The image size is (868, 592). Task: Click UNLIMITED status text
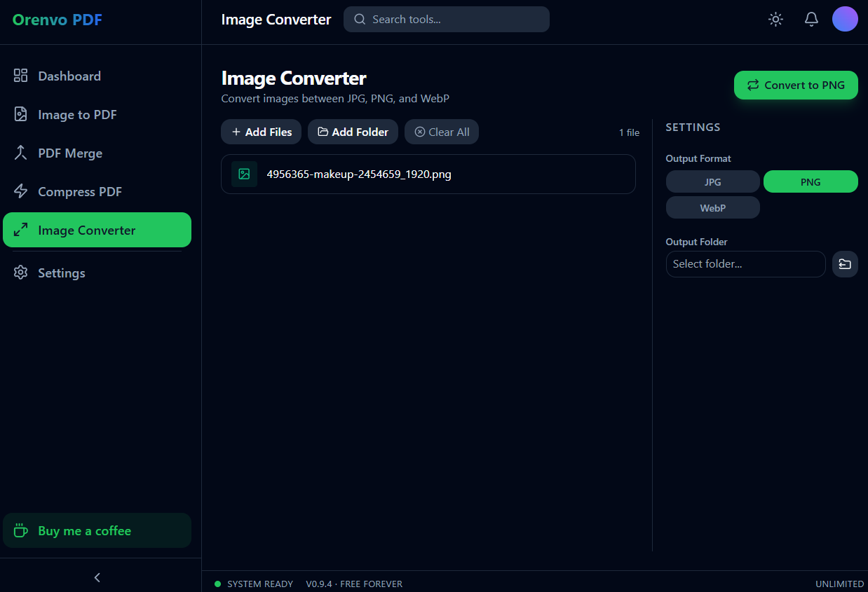click(839, 584)
